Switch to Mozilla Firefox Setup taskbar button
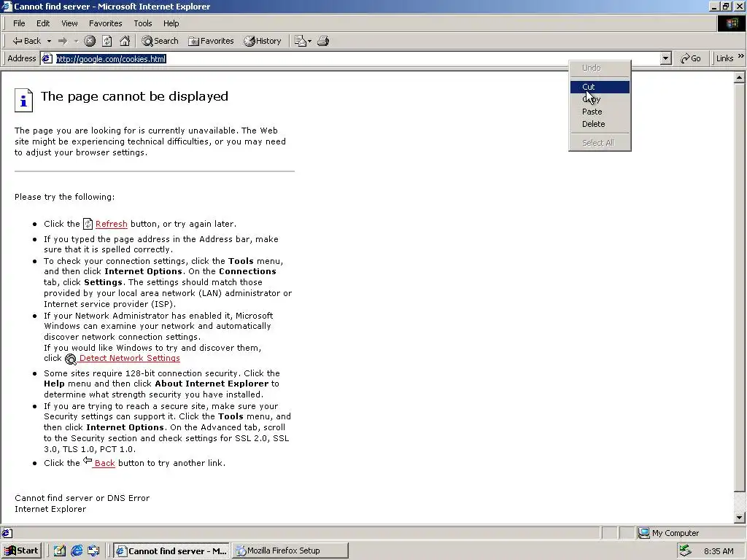747x560 pixels. (x=290, y=551)
